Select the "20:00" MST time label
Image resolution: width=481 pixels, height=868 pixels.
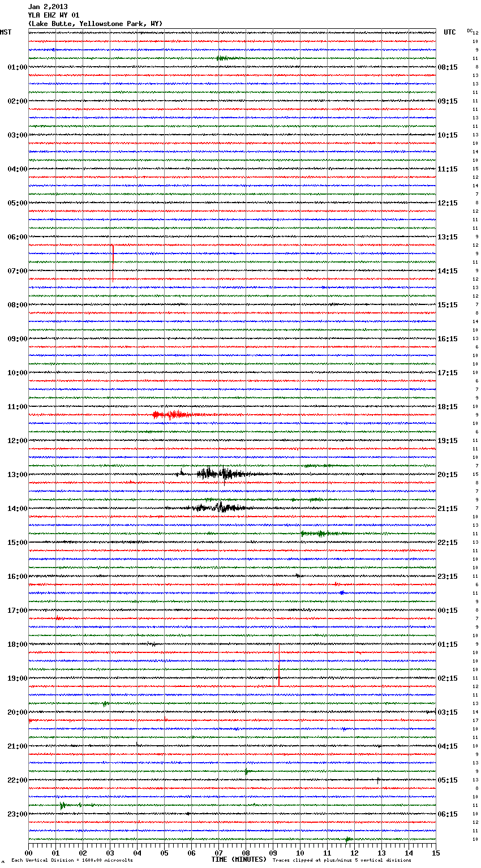click(18, 712)
